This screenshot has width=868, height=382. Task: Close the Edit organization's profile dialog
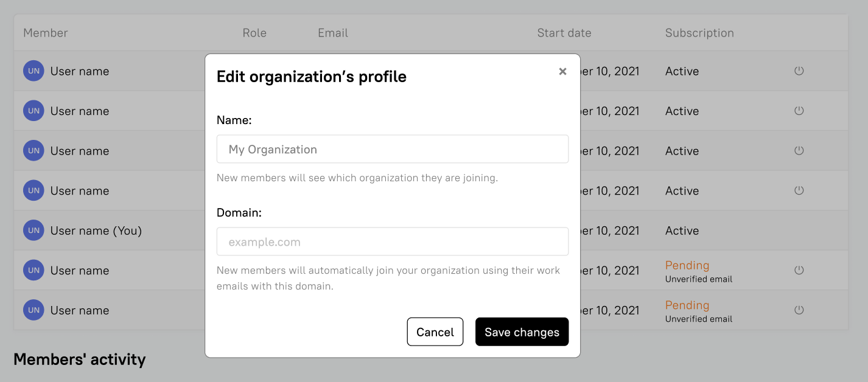pyautogui.click(x=562, y=71)
